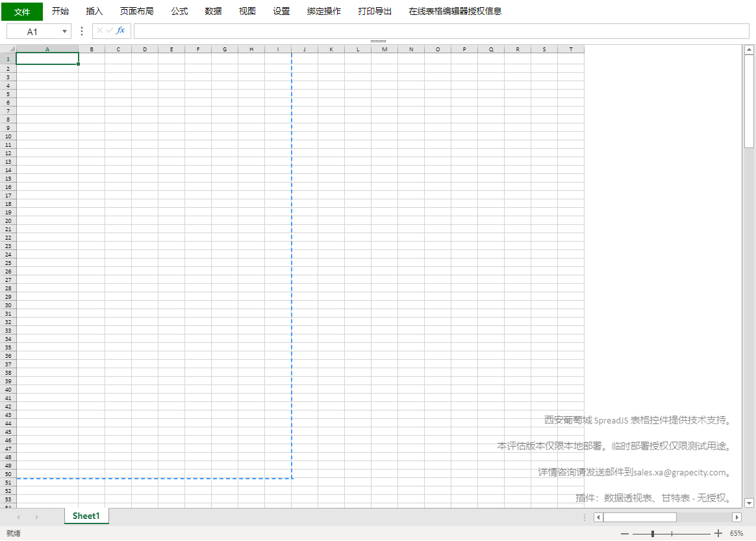Open the 文件 file menu

(22, 12)
